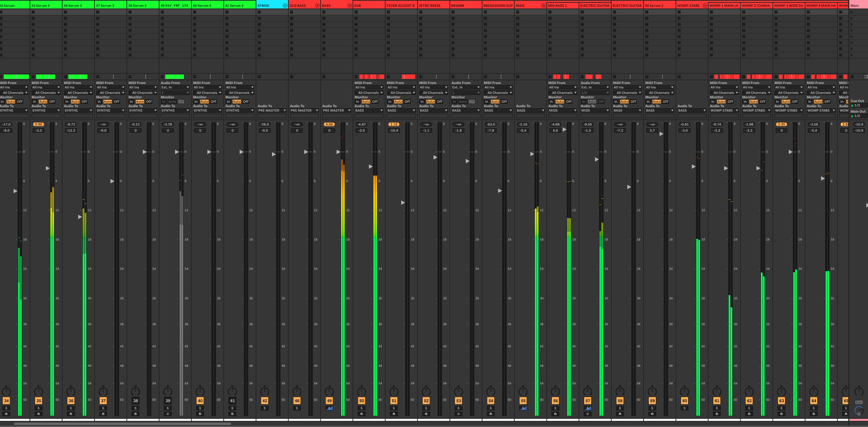Click the WOMP STABS group fold icon
Image resolution: width=868 pixels, height=427 pixels.
pyautogui.click(x=704, y=5)
